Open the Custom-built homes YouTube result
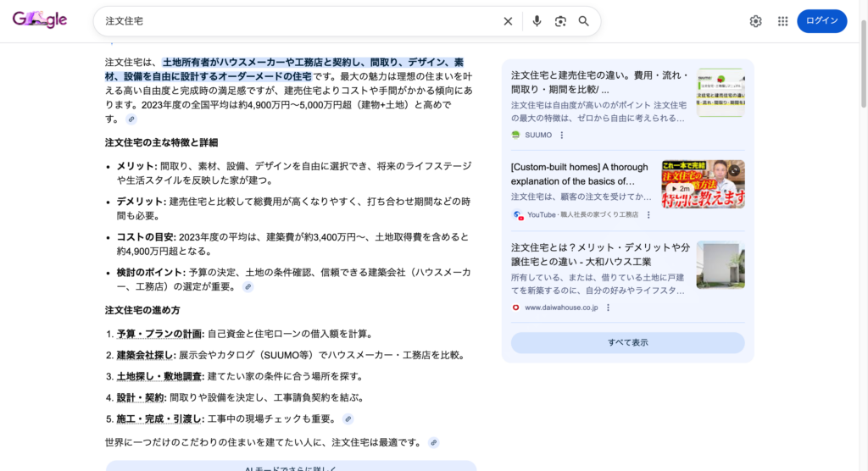The image size is (868, 471). tap(580, 174)
